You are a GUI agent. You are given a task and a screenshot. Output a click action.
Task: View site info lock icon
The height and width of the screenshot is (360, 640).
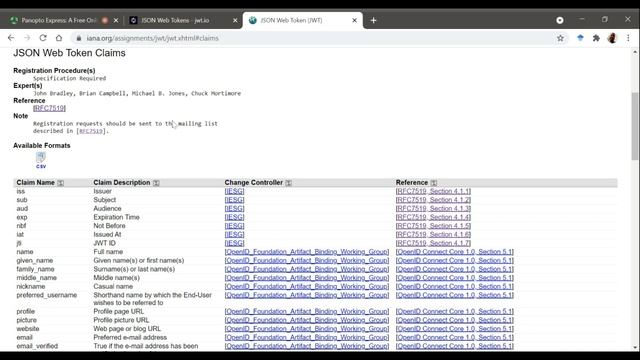[x=78, y=38]
